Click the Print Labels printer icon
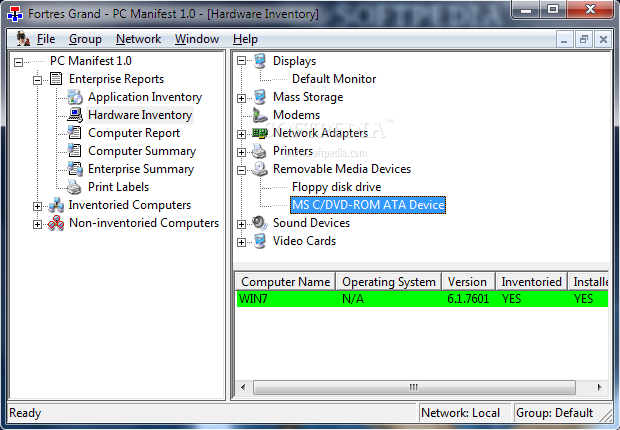Image resolution: width=620 pixels, height=430 pixels. tap(74, 187)
